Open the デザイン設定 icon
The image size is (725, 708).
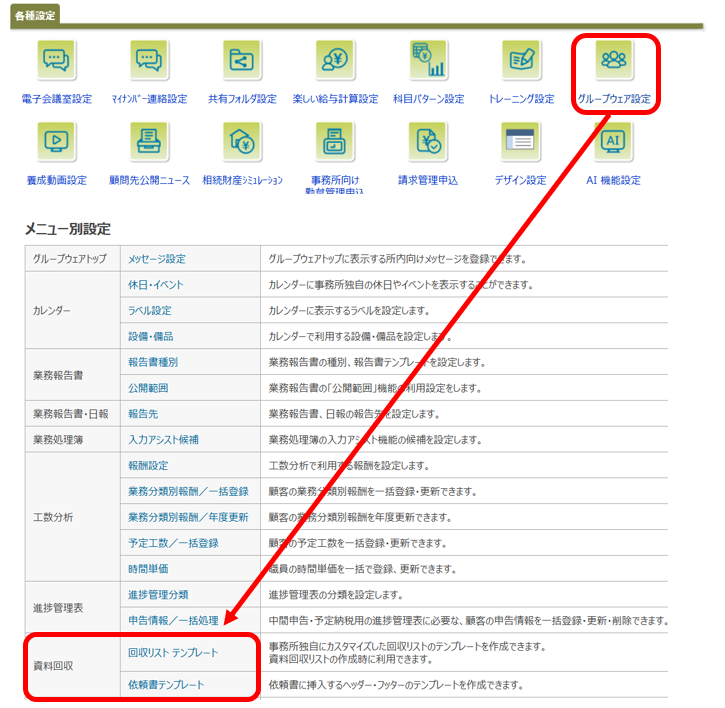pos(521,143)
